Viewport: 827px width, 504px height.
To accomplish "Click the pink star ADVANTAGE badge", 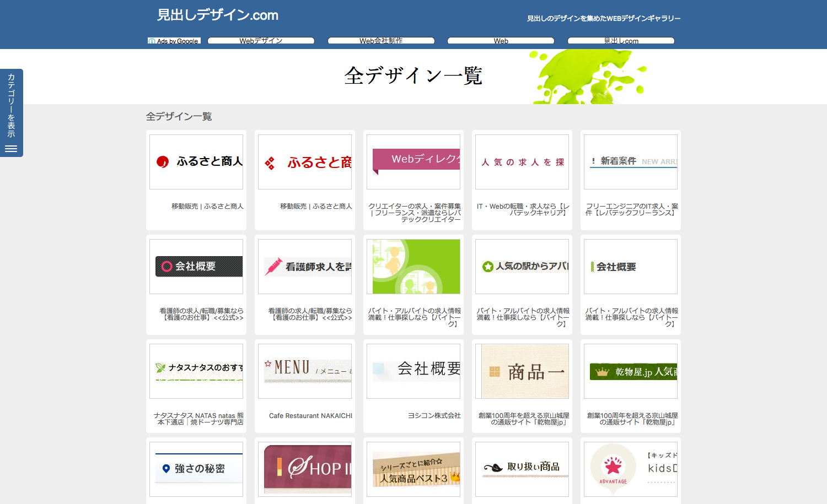I will [613, 470].
